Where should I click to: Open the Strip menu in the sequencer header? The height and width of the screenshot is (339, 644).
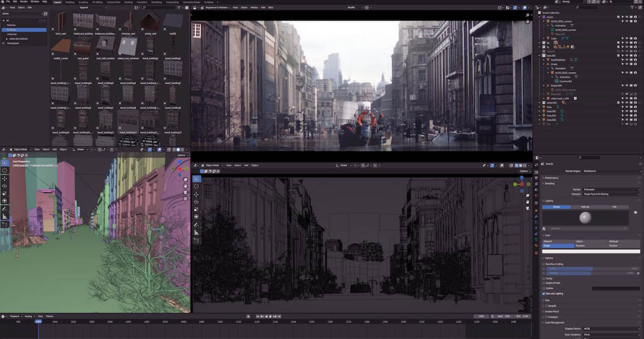pos(270,8)
